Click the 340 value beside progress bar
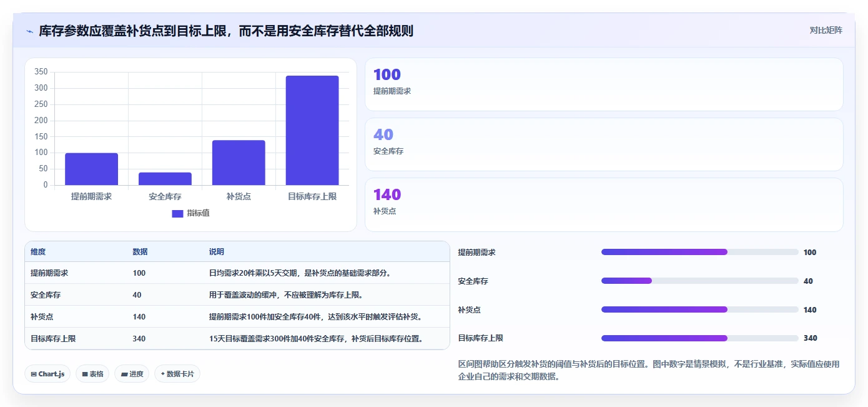This screenshot has width=868, height=407. pos(810,338)
